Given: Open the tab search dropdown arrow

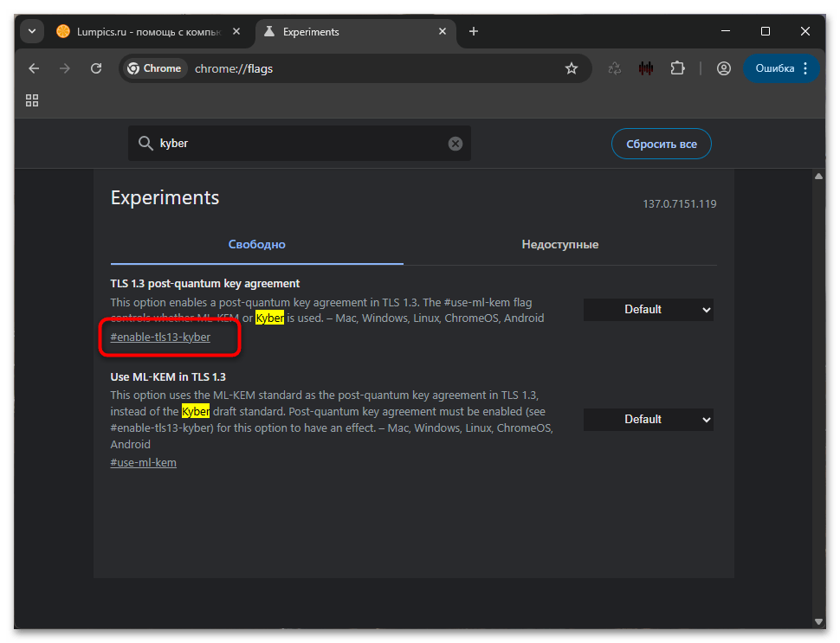Looking at the screenshot, I should [x=32, y=32].
